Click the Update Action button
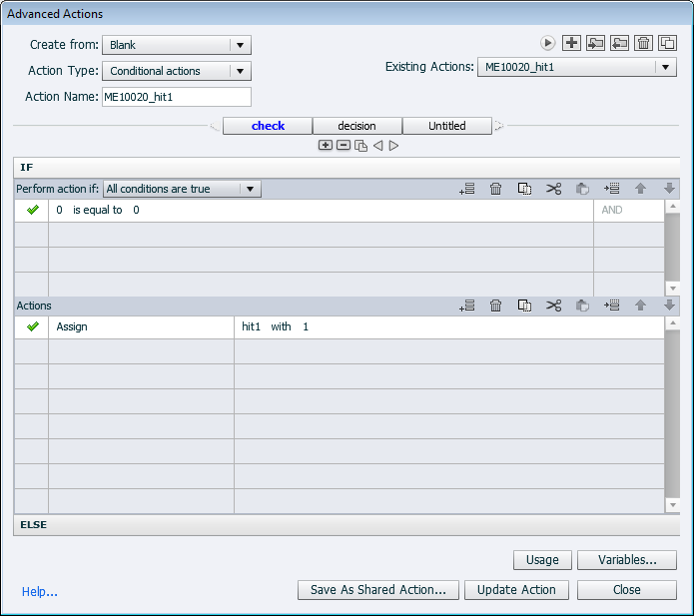694x616 pixels. tap(516, 590)
